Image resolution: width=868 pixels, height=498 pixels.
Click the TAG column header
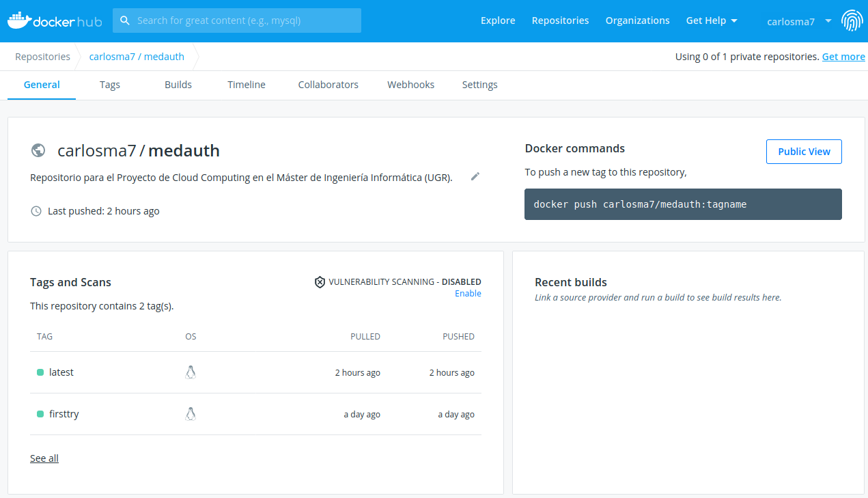click(45, 337)
